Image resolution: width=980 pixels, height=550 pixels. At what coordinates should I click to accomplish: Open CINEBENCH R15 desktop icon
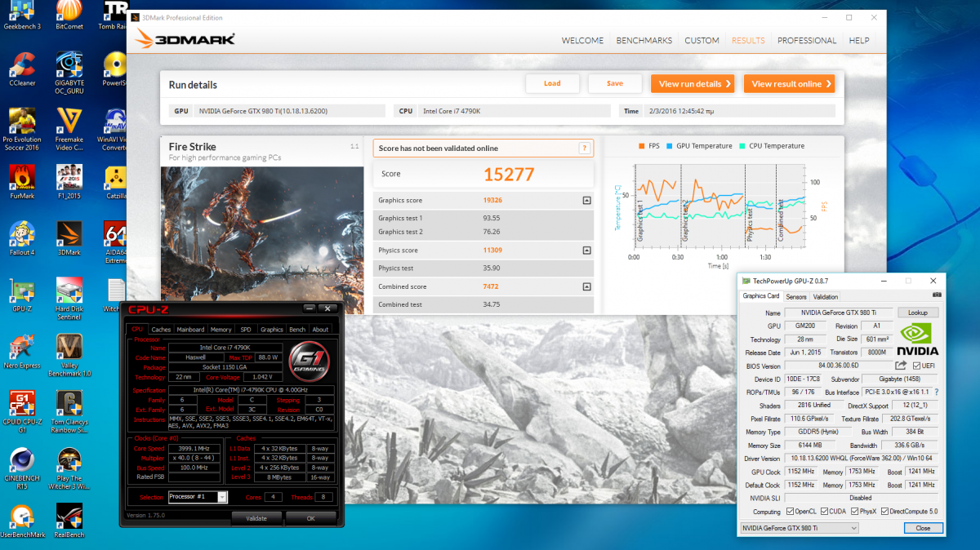click(22, 469)
